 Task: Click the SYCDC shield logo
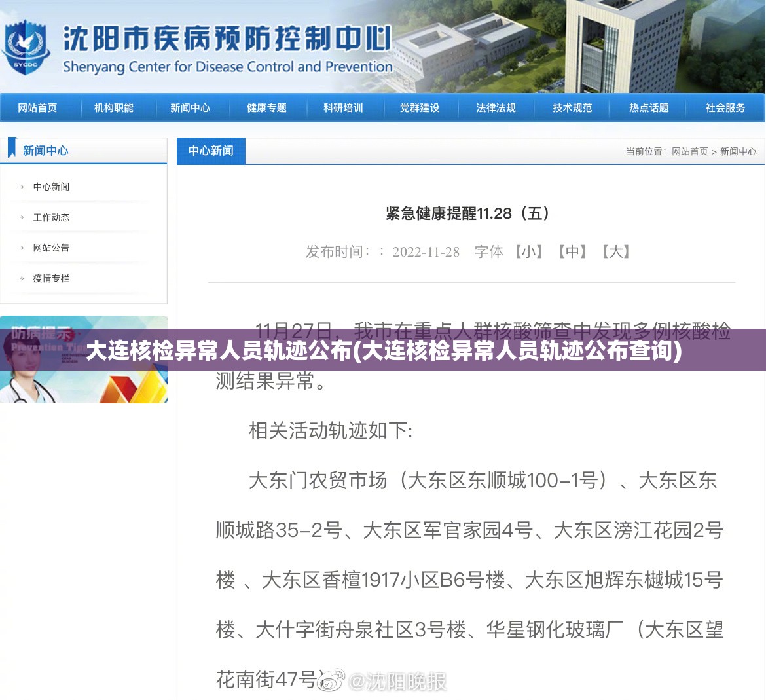26,46
